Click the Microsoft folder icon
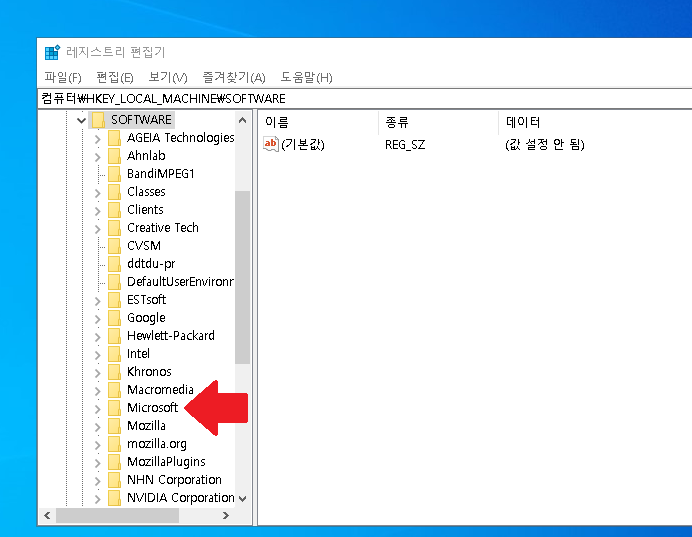 (114, 408)
